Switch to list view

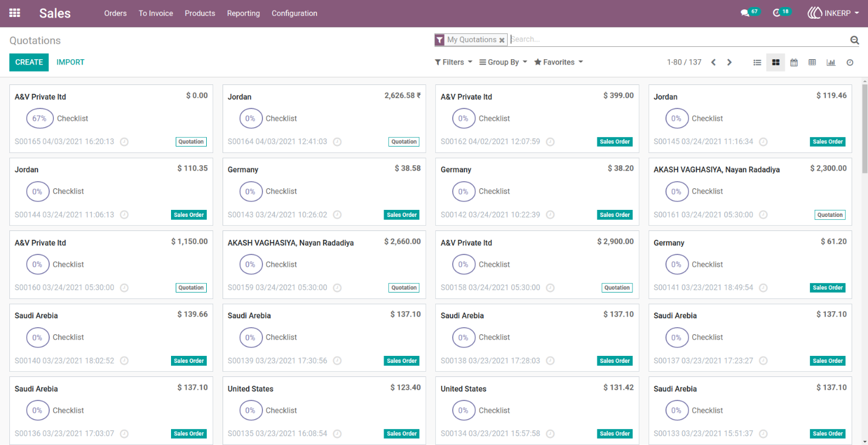757,62
